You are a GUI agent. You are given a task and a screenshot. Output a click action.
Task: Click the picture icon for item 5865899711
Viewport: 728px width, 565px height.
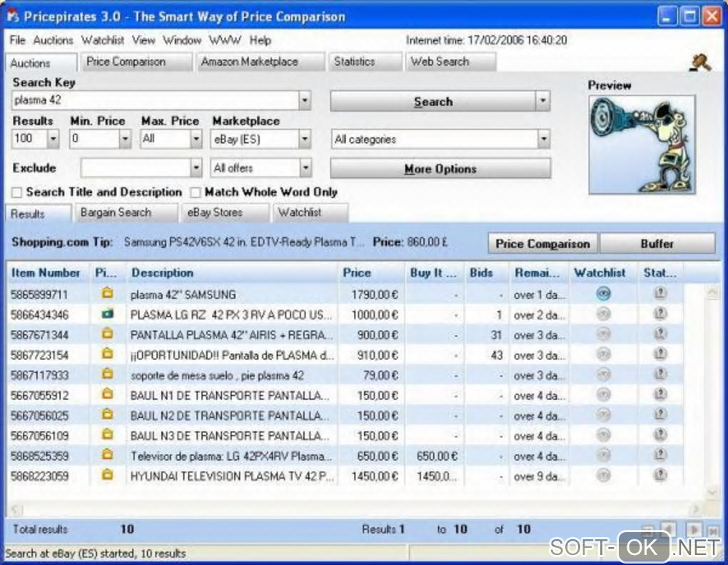click(107, 294)
